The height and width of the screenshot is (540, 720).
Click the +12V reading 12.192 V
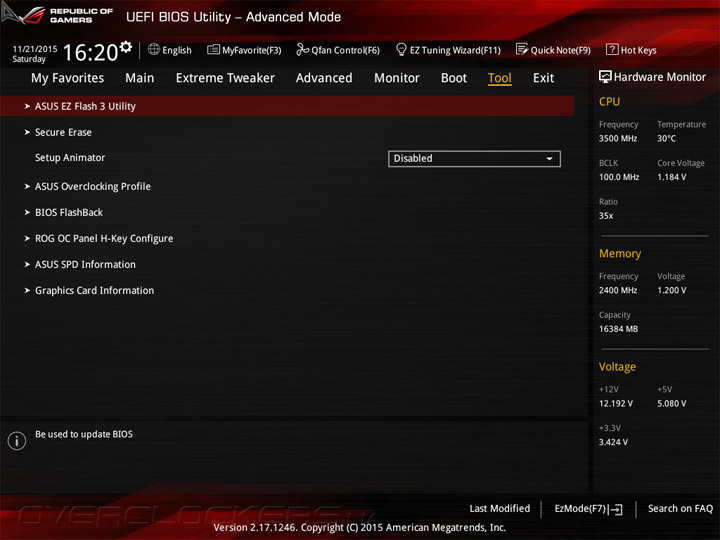(616, 404)
